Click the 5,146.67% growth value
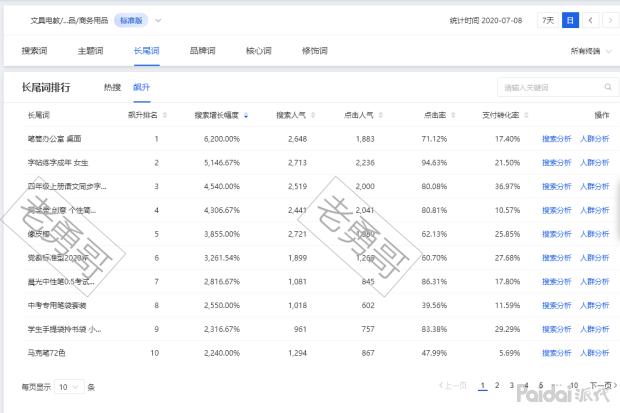The width and height of the screenshot is (620, 413). click(x=222, y=163)
